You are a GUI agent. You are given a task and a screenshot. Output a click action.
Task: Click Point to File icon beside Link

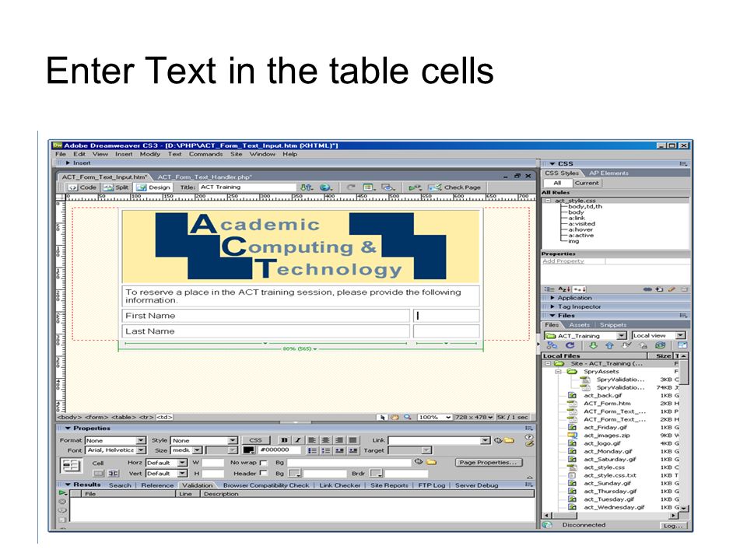pos(498,440)
